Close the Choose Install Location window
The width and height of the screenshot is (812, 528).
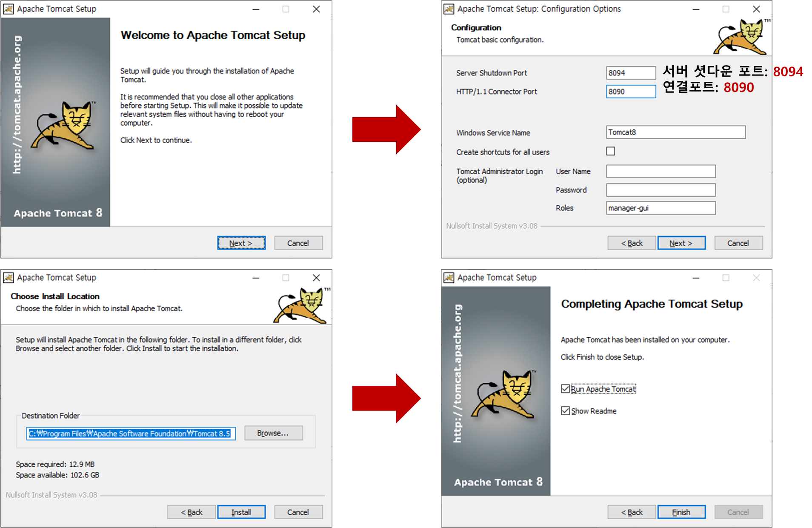(316, 278)
